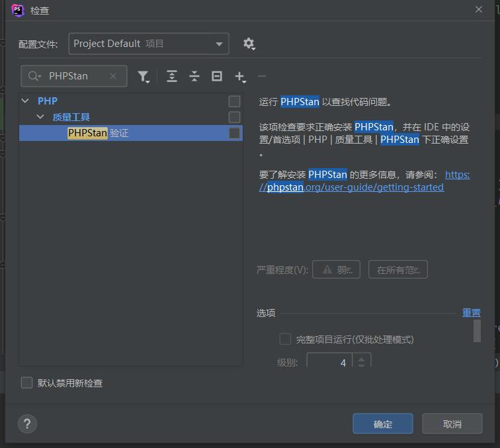Image resolution: width=500 pixels, height=448 pixels.
Task: Collapse the 质量工具 tree node
Action: (x=40, y=116)
